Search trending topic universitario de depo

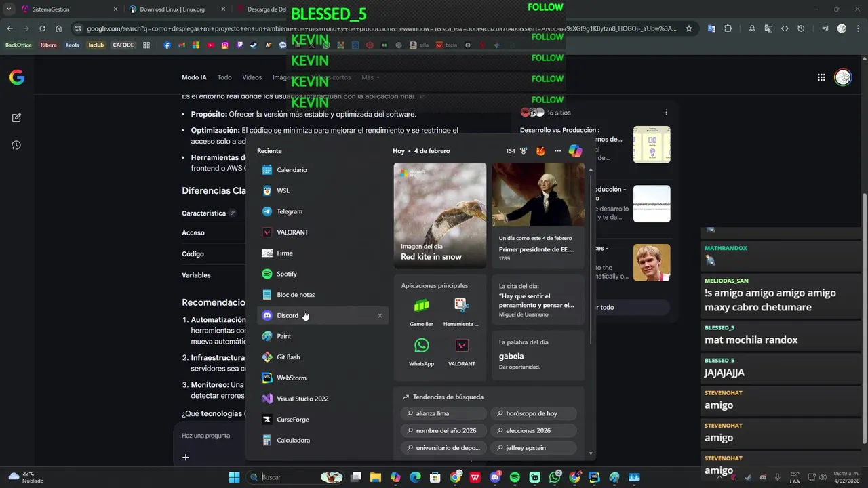point(443,448)
